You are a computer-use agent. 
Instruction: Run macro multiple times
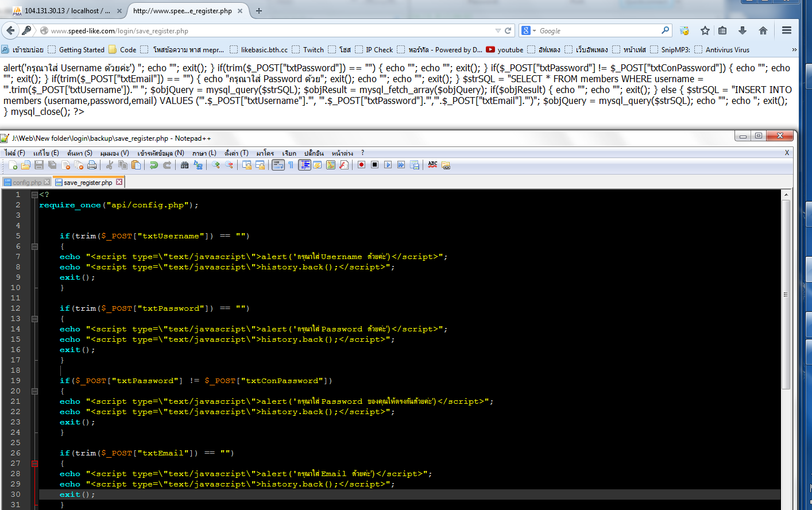pyautogui.click(x=401, y=165)
